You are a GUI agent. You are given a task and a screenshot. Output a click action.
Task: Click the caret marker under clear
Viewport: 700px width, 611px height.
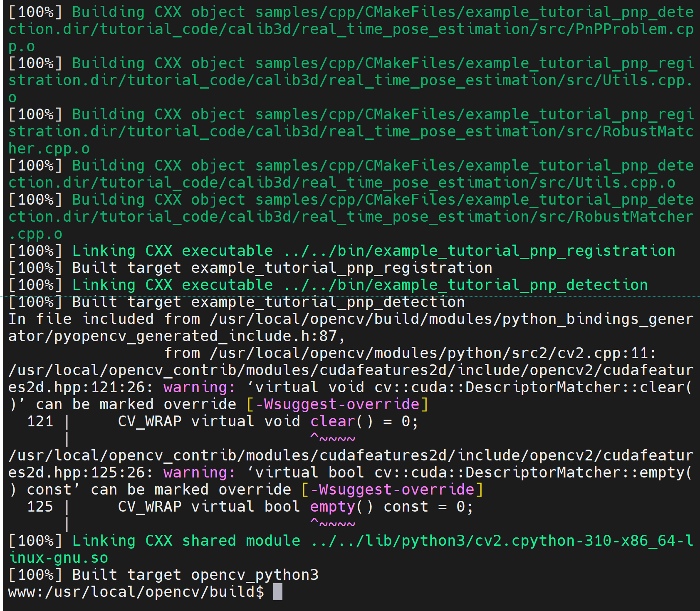click(333, 438)
